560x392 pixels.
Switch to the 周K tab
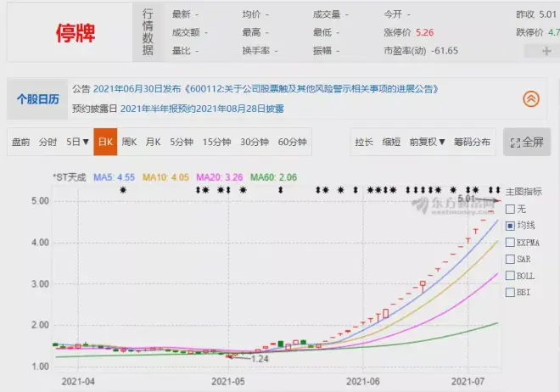(x=130, y=142)
